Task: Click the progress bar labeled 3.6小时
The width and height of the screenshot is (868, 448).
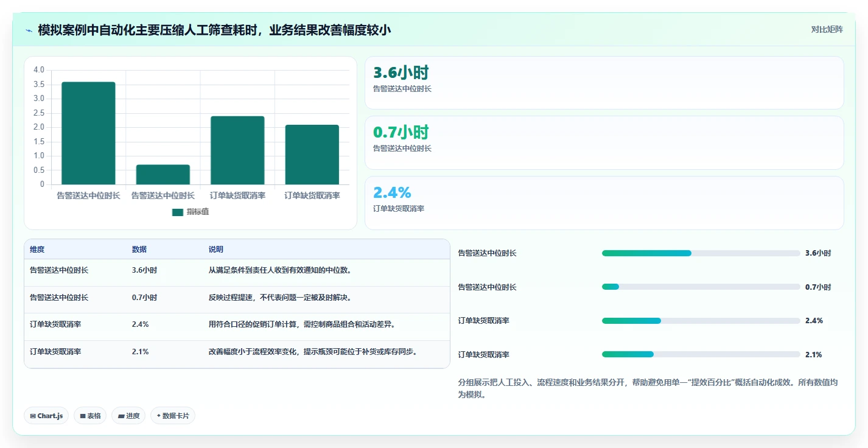Action: pyautogui.click(x=701, y=253)
